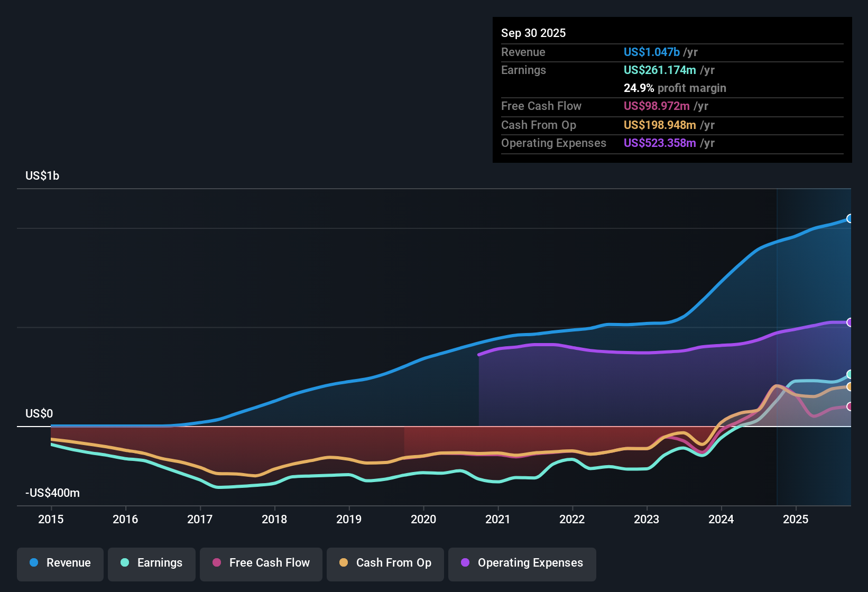Screen dimensions: 868x592
Task: Toggle the blue Revenue dot icon
Action: click(x=34, y=563)
